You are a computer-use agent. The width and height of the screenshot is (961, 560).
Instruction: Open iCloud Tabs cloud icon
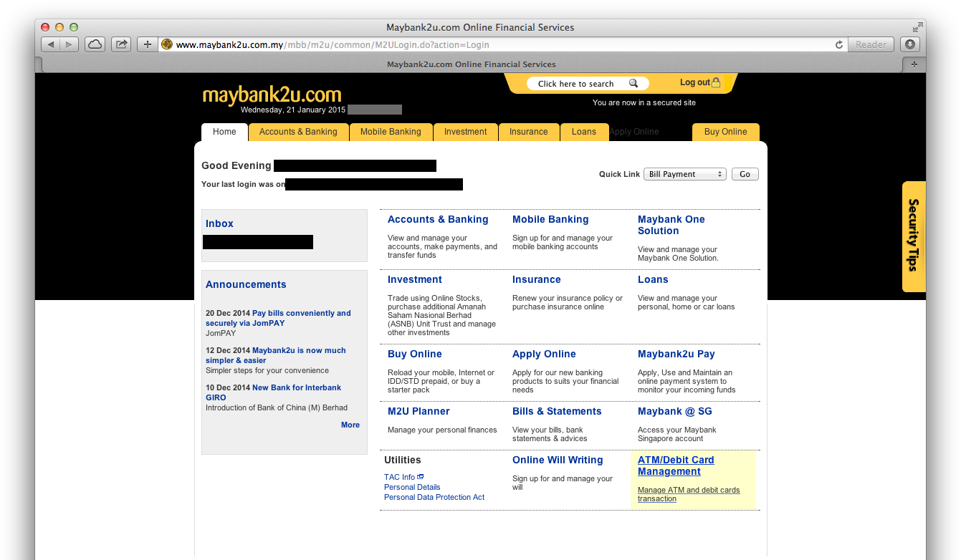tap(95, 44)
